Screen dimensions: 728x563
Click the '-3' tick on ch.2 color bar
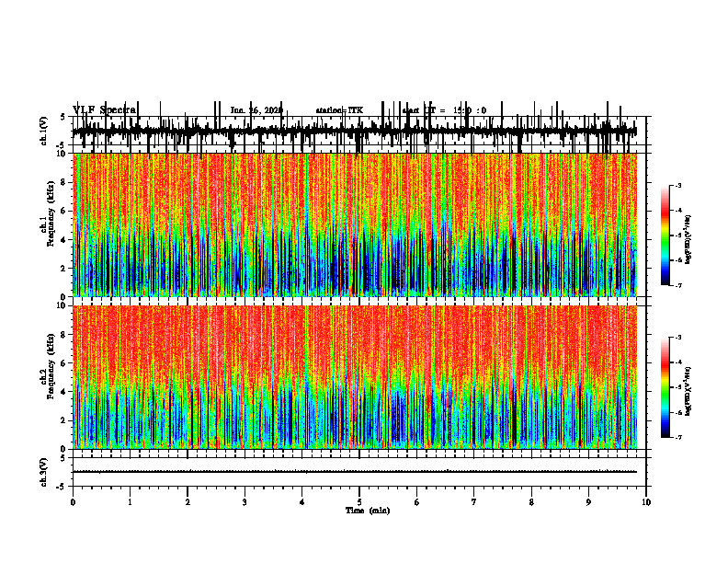(x=677, y=338)
